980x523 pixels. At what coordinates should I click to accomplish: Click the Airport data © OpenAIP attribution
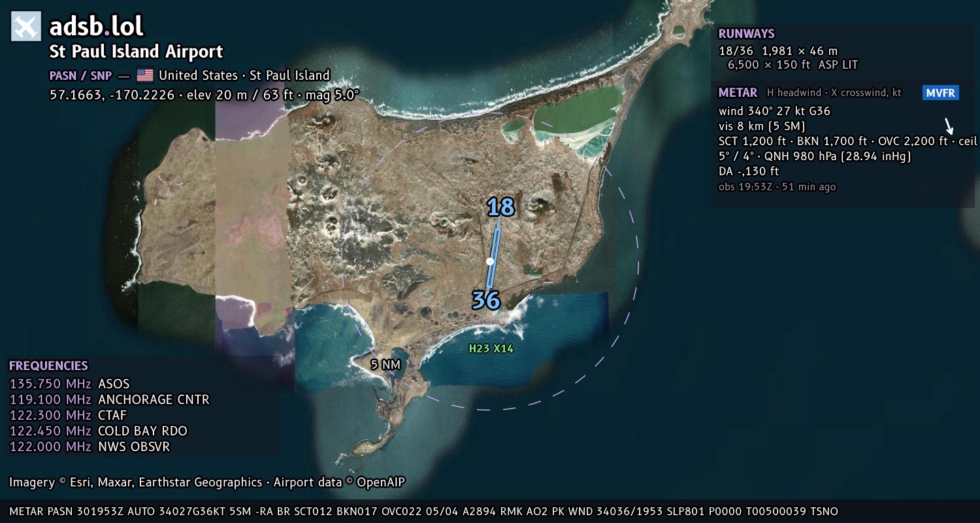point(339,482)
